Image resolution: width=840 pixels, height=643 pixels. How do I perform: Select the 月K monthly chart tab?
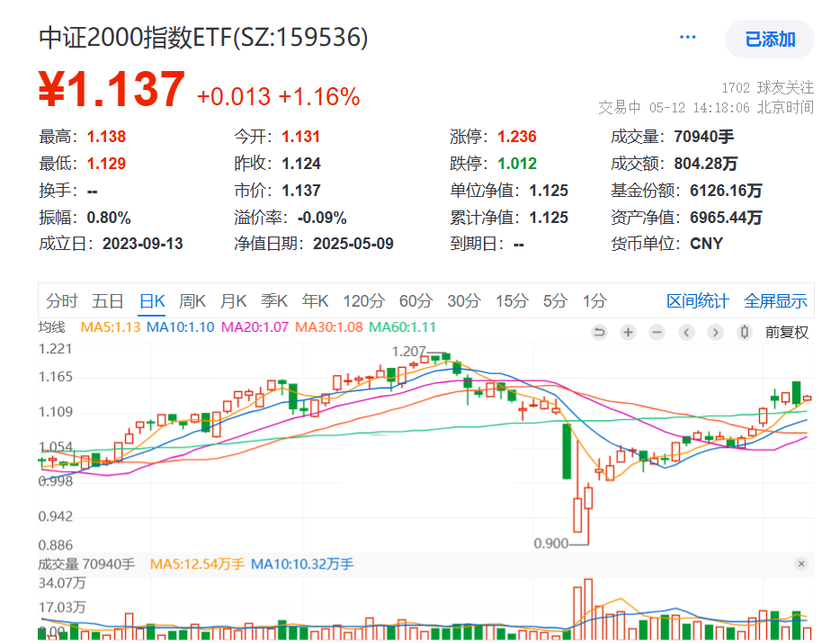click(x=234, y=301)
